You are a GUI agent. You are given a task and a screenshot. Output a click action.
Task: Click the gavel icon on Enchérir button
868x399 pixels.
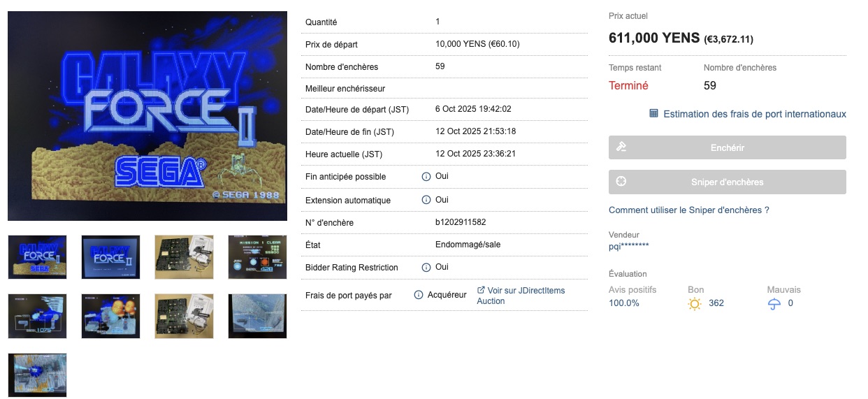pos(621,147)
